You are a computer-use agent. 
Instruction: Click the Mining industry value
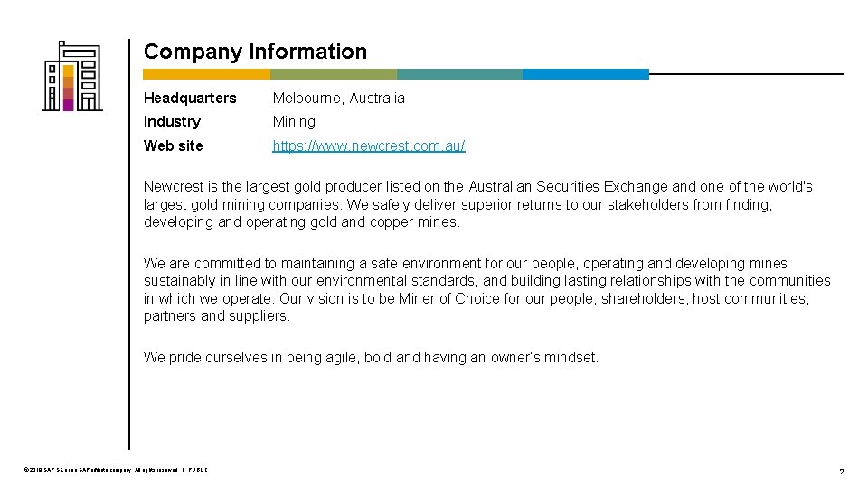[x=294, y=122]
